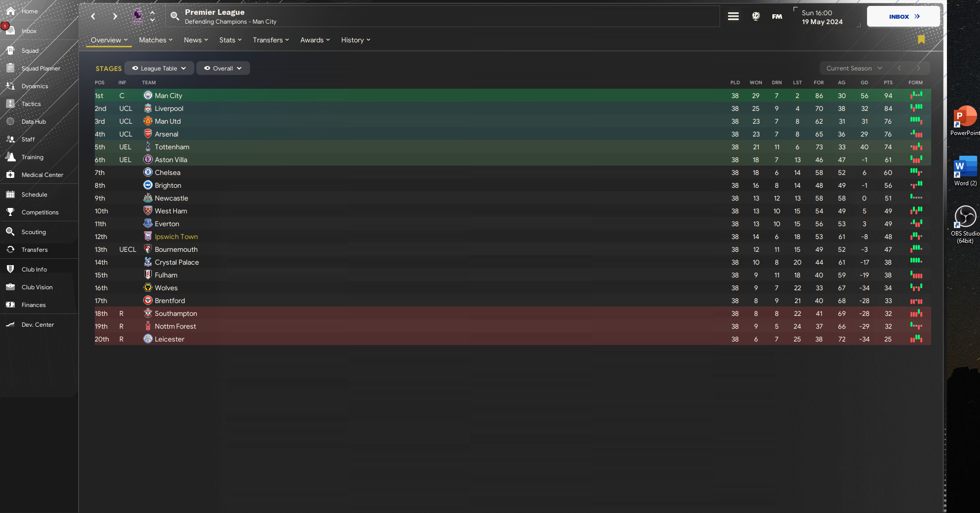Click the date and time display
Screen dimensions: 980x513
822,17
